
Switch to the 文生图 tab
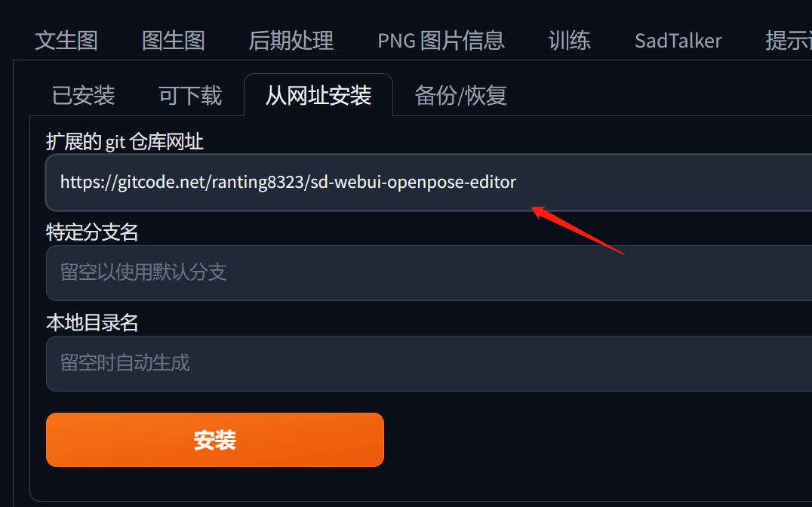(x=66, y=41)
